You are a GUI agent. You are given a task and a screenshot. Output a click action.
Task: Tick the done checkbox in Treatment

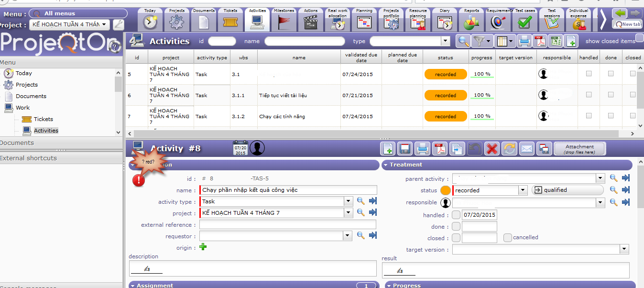[x=456, y=226]
